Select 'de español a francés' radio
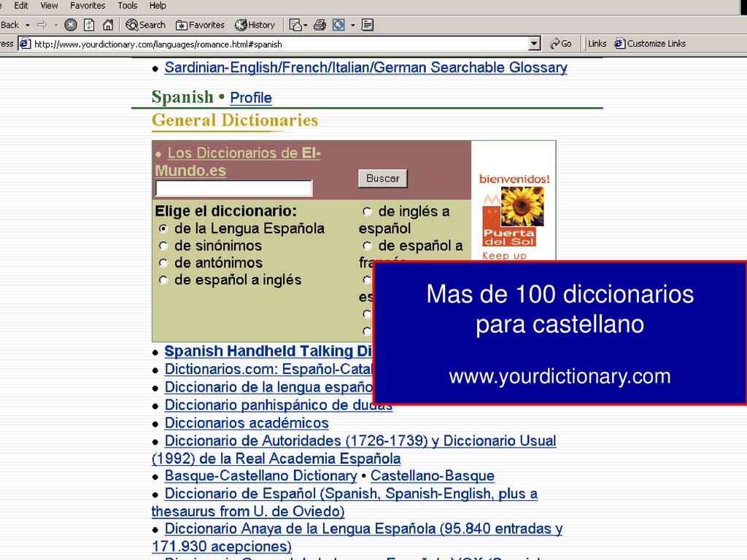This screenshot has height=560, width=747. point(368,246)
